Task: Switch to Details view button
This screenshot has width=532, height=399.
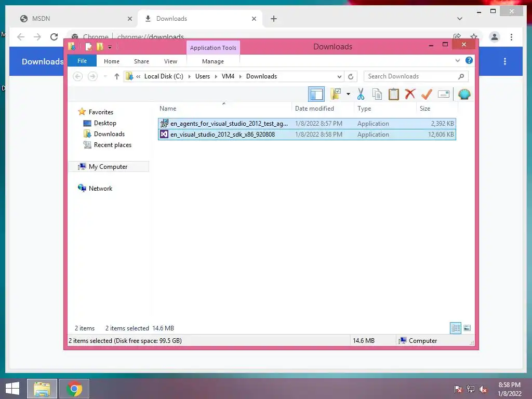Action: (x=456, y=328)
